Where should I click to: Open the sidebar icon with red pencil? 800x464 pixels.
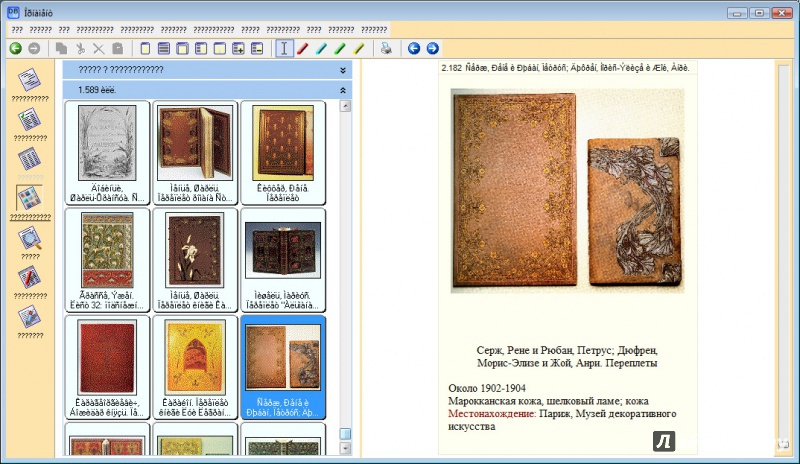[30, 278]
